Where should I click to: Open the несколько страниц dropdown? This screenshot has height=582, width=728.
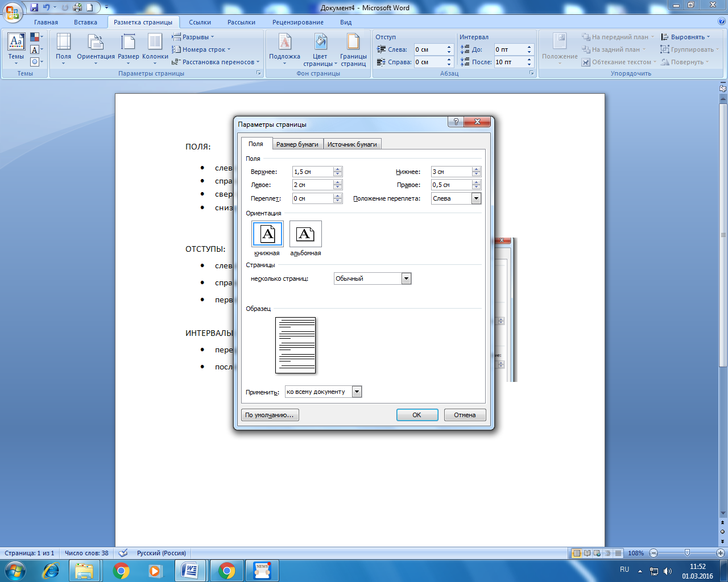click(x=406, y=278)
